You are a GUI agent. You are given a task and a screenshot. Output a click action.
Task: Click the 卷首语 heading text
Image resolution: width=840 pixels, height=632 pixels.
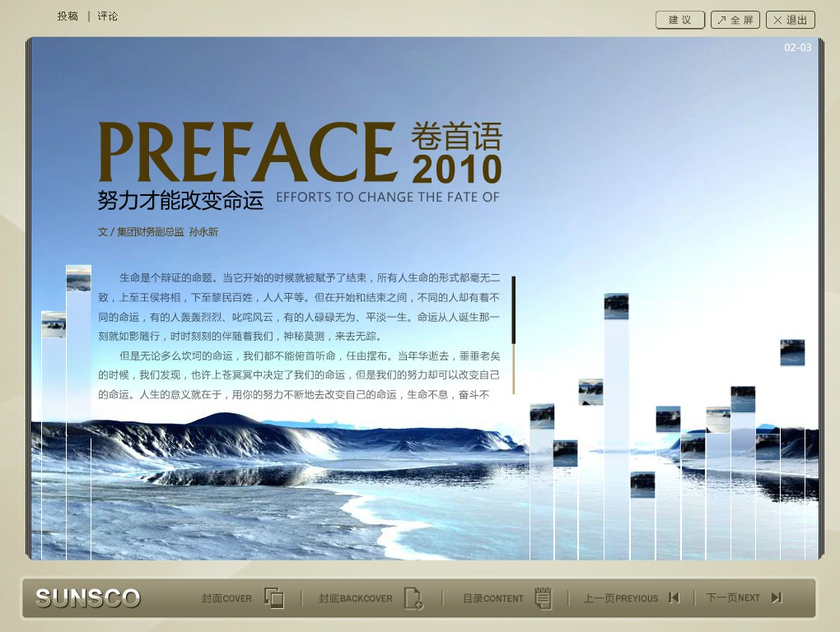[456, 136]
